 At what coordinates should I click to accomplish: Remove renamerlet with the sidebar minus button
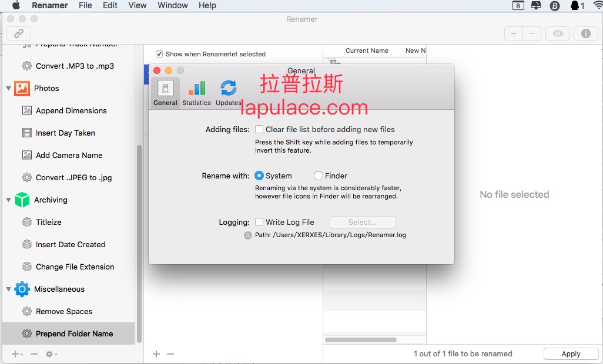coord(34,354)
